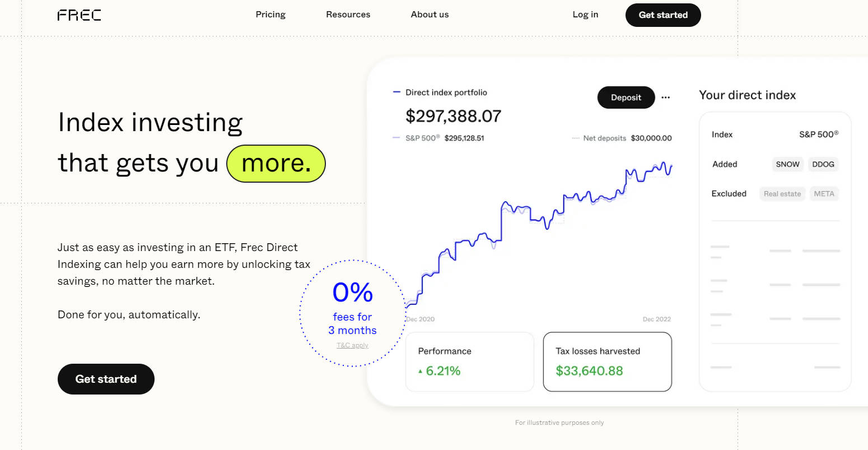Select the DDOG added stock tag
The width and height of the screenshot is (868, 450).
click(823, 164)
